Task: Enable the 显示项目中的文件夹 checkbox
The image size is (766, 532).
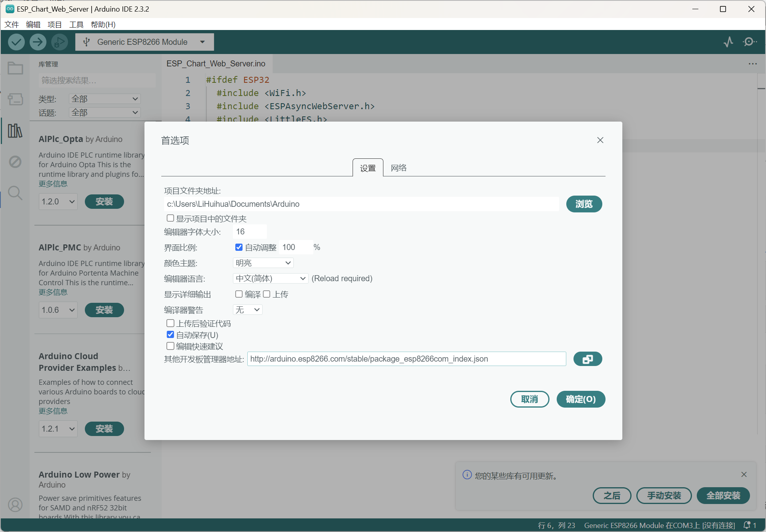Action: (x=170, y=218)
